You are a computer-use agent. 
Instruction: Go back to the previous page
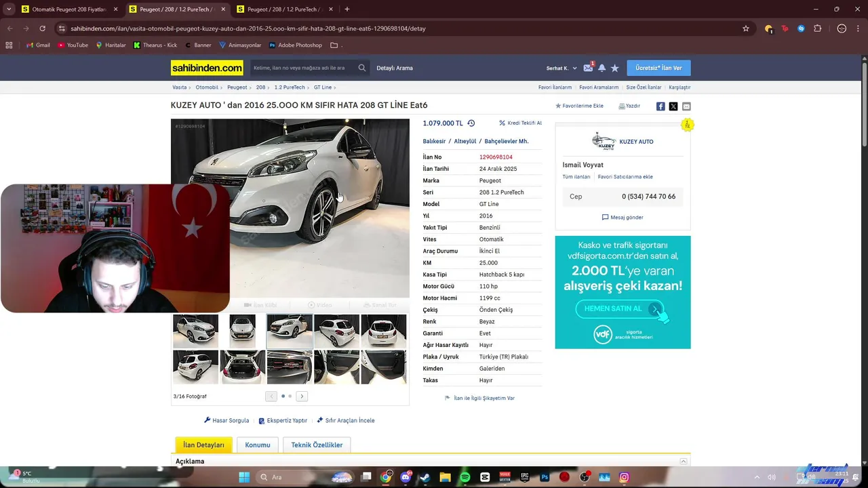9,28
